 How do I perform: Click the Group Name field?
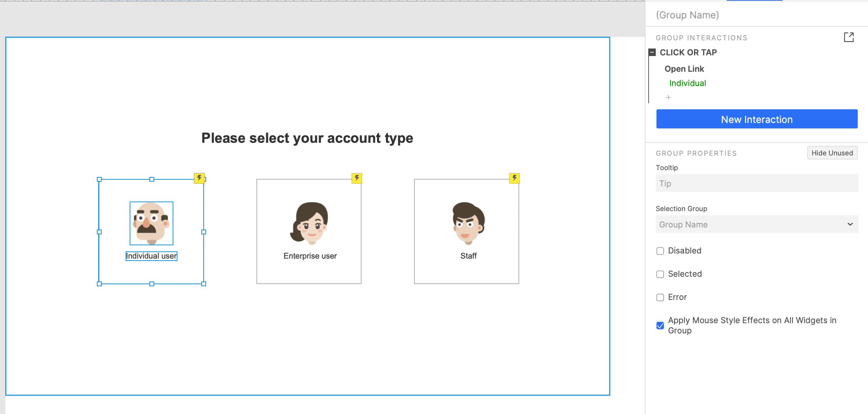(687, 15)
